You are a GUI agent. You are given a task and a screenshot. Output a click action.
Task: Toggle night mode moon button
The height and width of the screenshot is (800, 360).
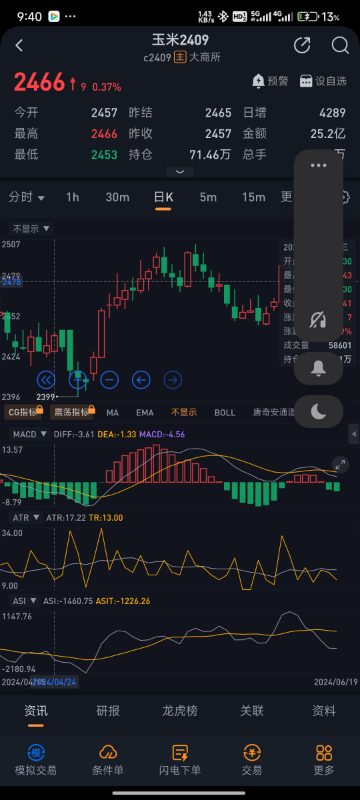coord(319,411)
